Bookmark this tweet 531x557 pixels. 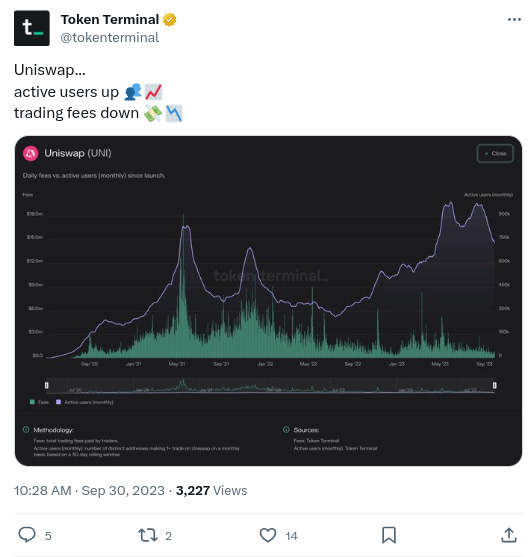389,535
